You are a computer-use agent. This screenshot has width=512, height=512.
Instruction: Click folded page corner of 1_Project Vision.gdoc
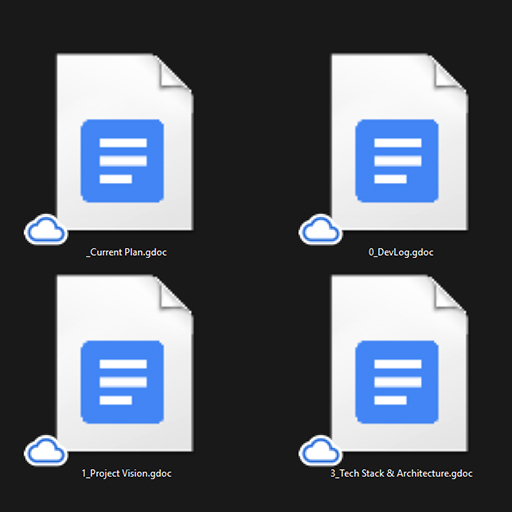(173, 295)
